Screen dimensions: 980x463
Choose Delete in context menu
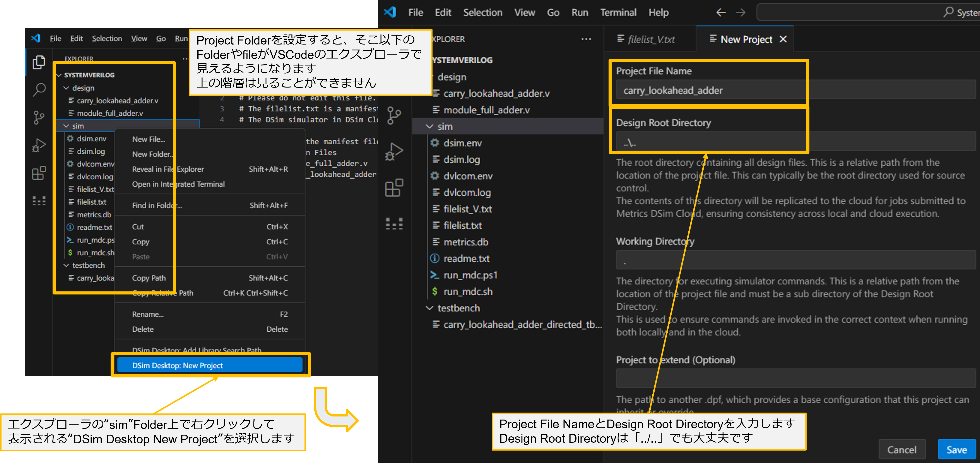tap(210, 329)
